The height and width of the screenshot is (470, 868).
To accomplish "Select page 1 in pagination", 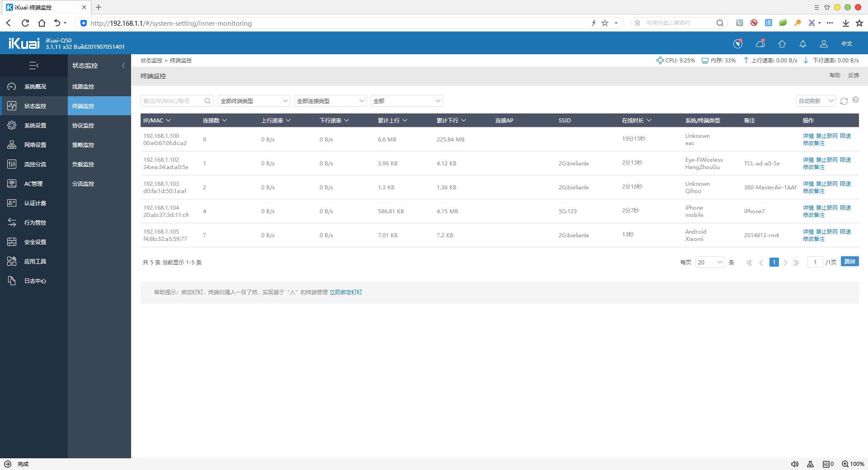I will (x=774, y=262).
